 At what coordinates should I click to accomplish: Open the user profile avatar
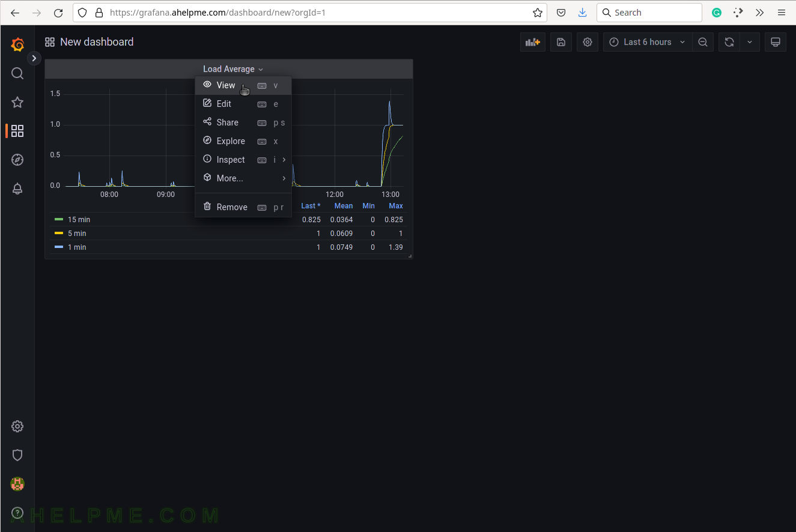pyautogui.click(x=17, y=484)
